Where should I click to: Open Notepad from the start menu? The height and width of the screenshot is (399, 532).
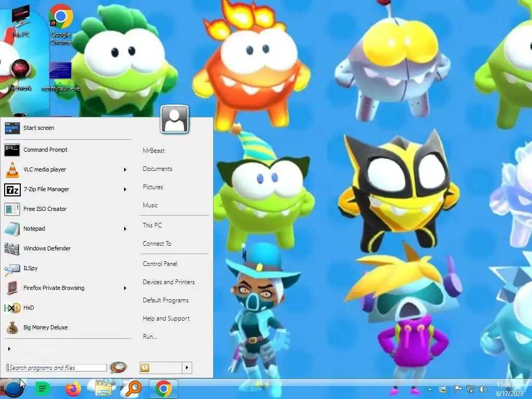coord(67,229)
